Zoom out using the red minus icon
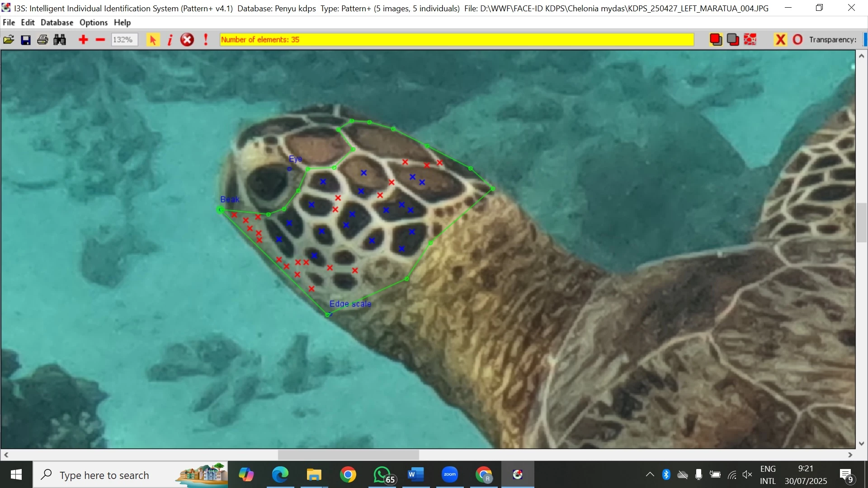Screen dimensions: 868x488 coord(100,39)
